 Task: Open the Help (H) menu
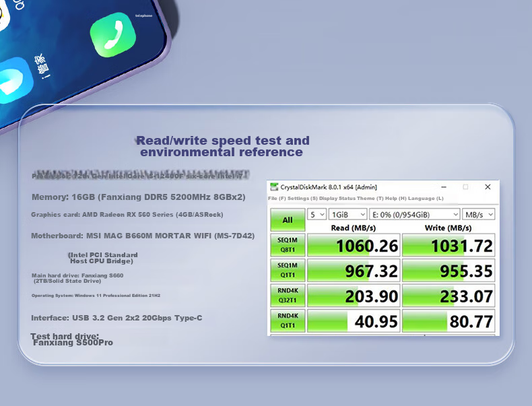point(395,199)
